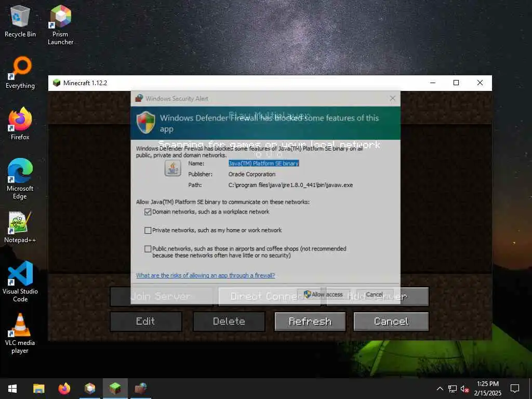The height and width of the screenshot is (399, 532).
Task: Minimize the Minecraft 1.12.2 window
Action: tap(433, 83)
